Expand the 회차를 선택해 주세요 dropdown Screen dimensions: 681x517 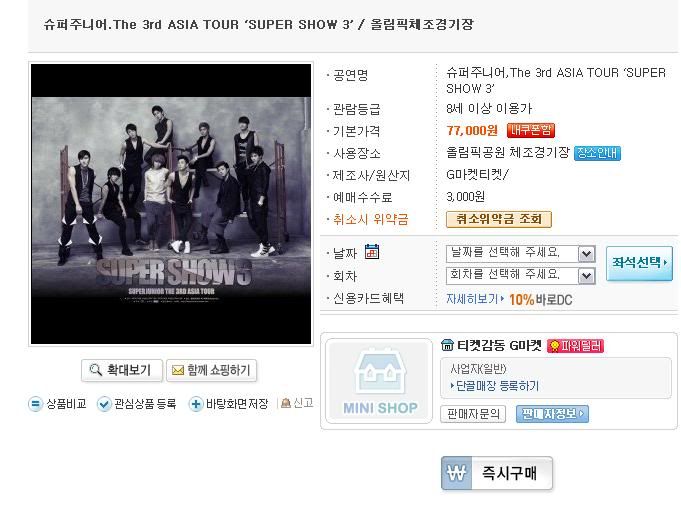point(586,276)
